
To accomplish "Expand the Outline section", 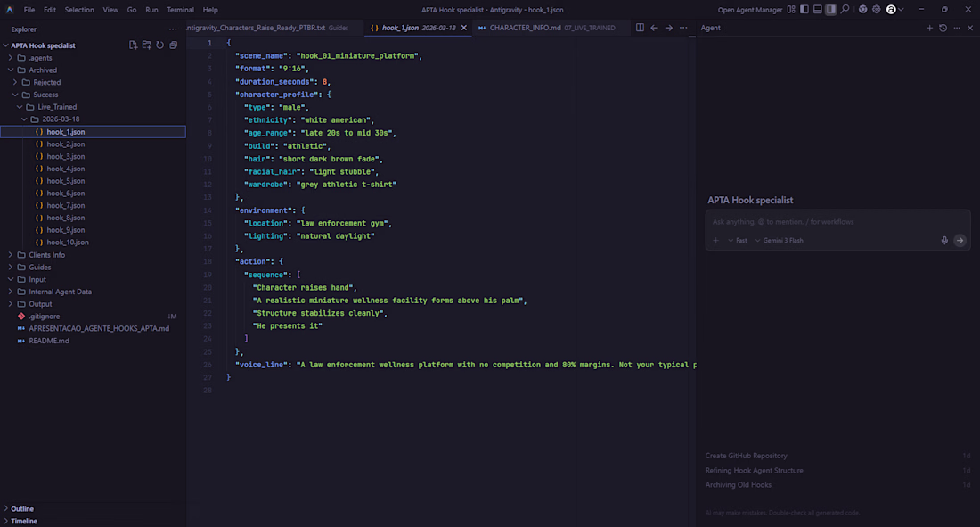I will pyautogui.click(x=22, y=509).
